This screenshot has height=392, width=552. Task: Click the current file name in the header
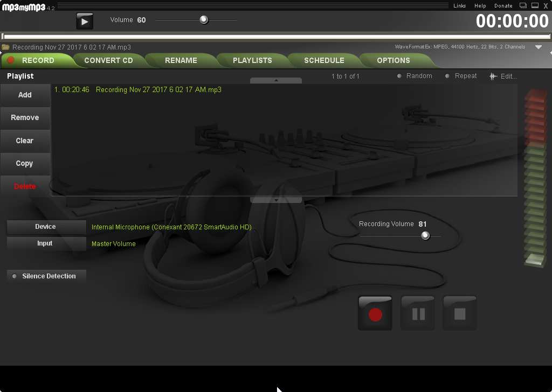(x=72, y=47)
